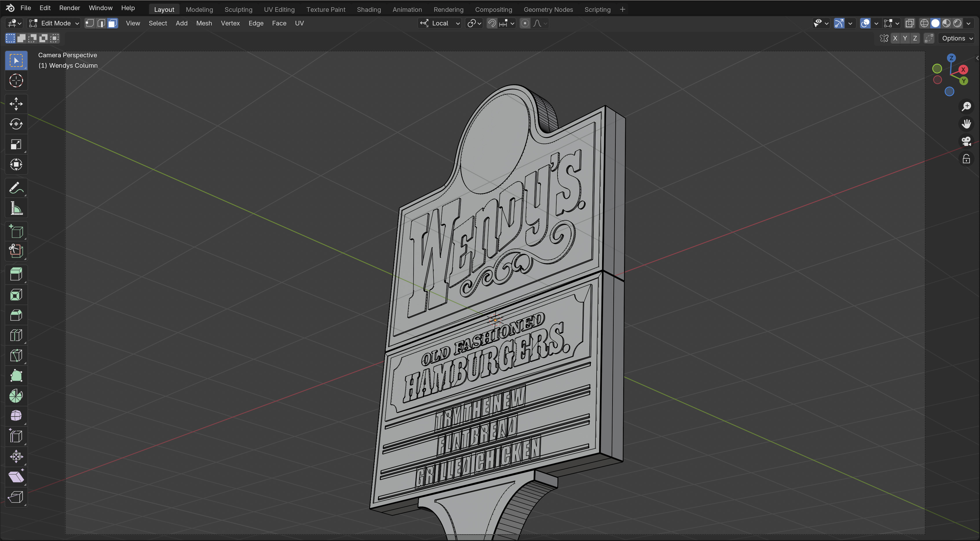The width and height of the screenshot is (980, 541).
Task: Select the Scale tool
Action: [x=16, y=144]
